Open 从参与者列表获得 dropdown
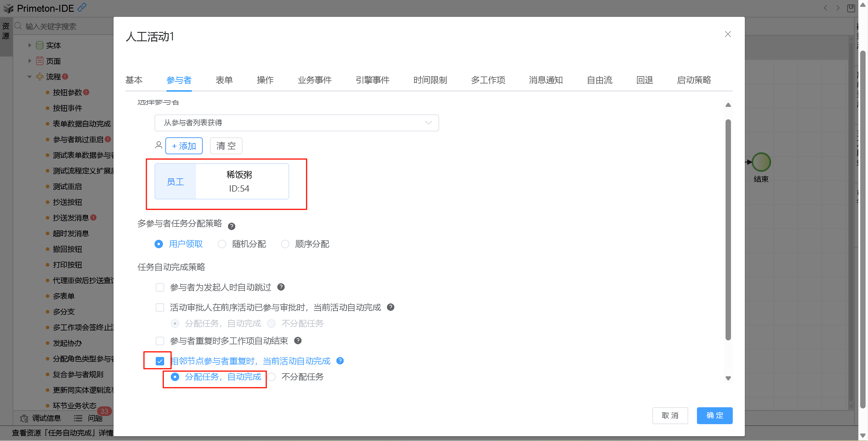 [x=296, y=123]
